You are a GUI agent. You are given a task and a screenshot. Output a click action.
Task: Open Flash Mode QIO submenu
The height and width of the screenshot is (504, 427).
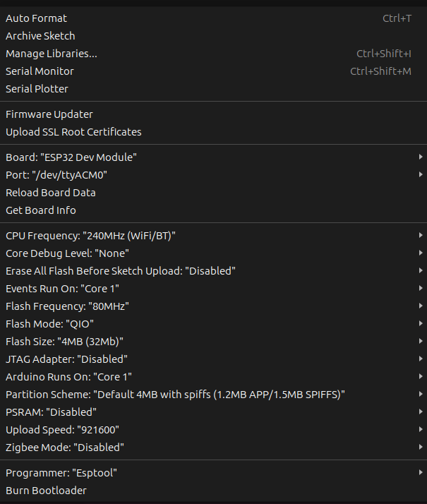(x=213, y=324)
